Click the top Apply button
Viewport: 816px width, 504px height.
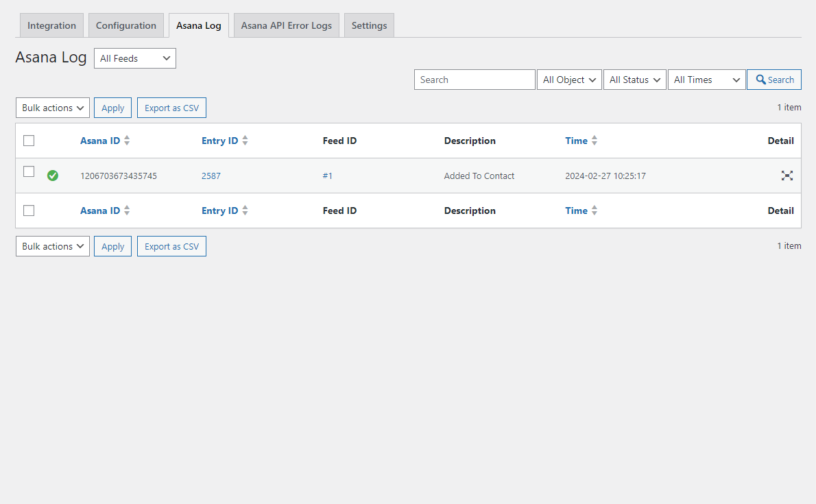tap(112, 108)
